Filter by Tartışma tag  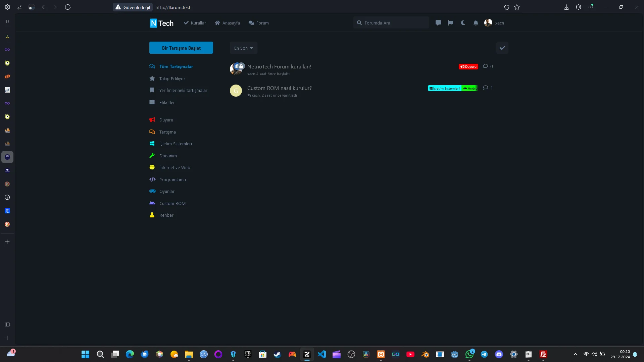tap(162, 132)
